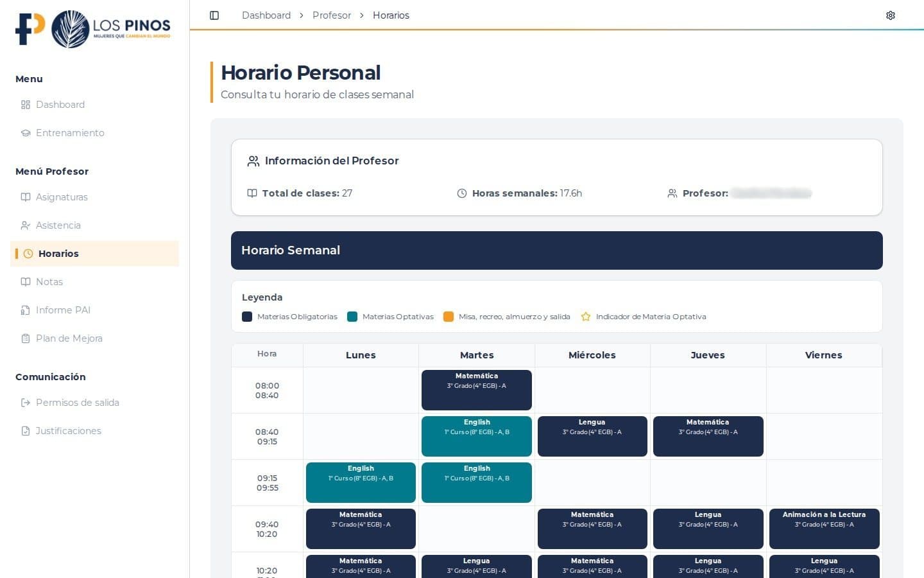Click the 08:40 09:15 time cell
This screenshot has height=578, width=924.
(x=267, y=437)
